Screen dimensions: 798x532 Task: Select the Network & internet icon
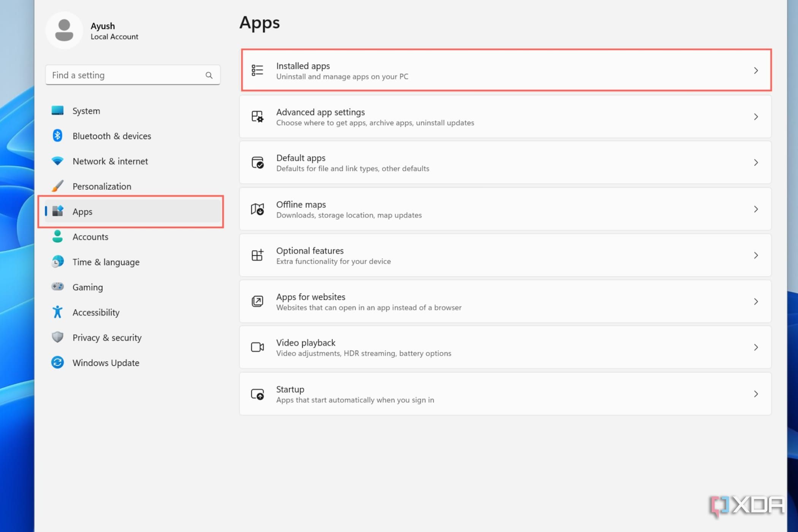[57, 161]
